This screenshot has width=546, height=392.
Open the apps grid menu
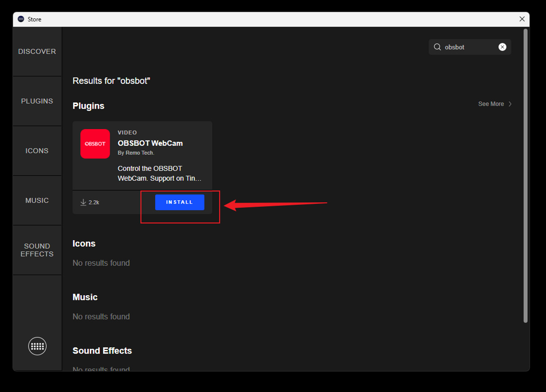(37, 346)
